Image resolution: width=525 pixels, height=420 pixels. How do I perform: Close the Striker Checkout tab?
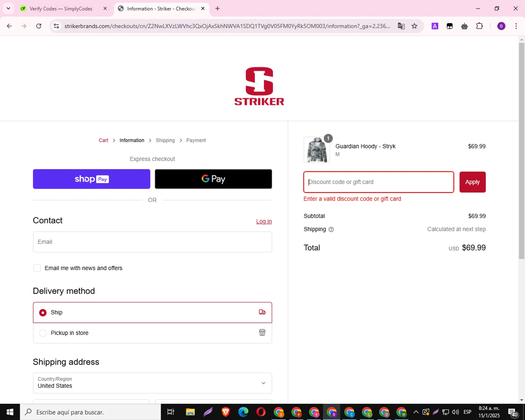[203, 8]
